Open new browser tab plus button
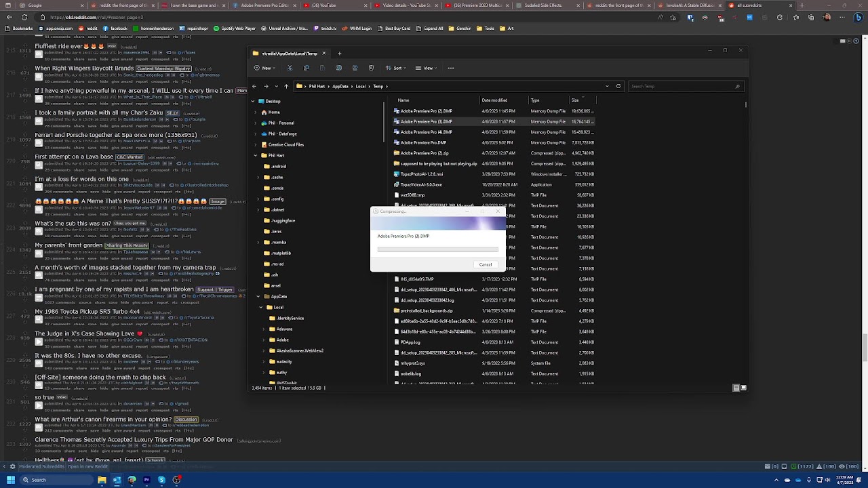Image resolution: width=868 pixels, height=488 pixels. [x=802, y=5]
